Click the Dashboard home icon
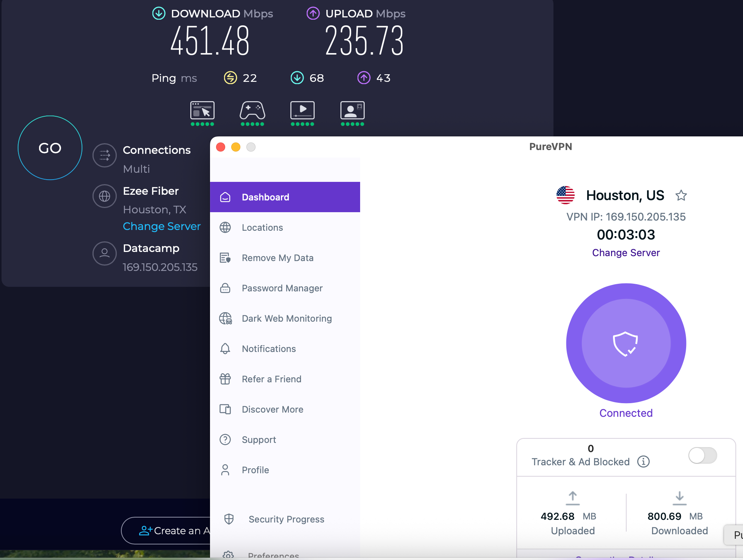The height and width of the screenshot is (560, 743). click(225, 197)
